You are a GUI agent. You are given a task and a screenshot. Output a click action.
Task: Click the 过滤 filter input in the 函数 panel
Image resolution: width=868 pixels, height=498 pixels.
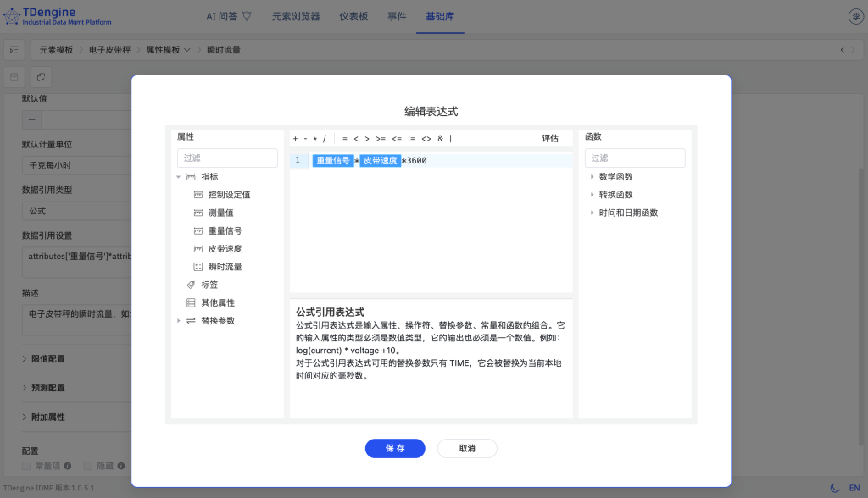pyautogui.click(x=635, y=158)
